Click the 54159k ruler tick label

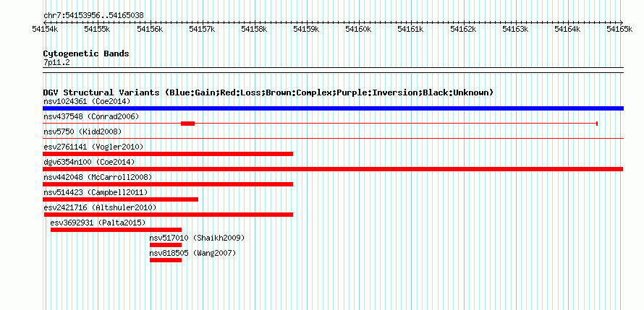[306, 29]
